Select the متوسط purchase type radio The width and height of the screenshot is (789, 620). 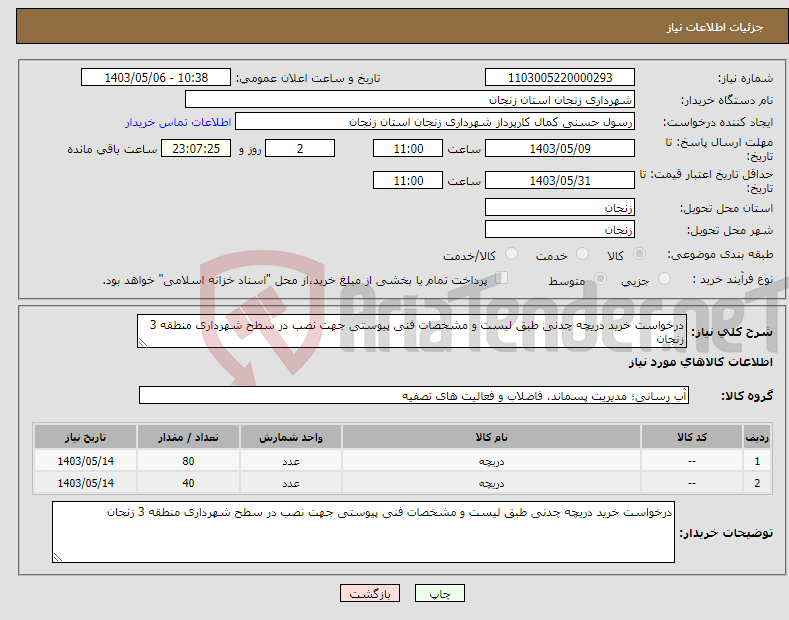pos(600,278)
